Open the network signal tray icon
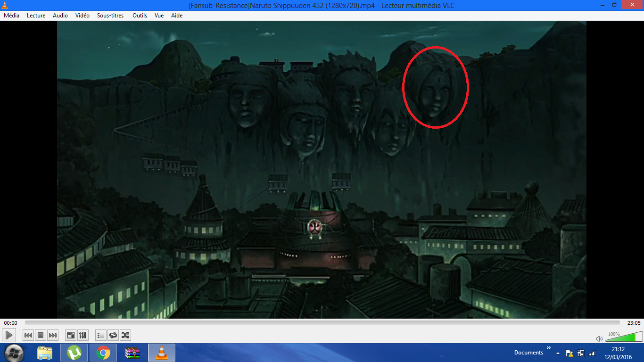The width and height of the screenshot is (644, 362). (x=592, y=353)
